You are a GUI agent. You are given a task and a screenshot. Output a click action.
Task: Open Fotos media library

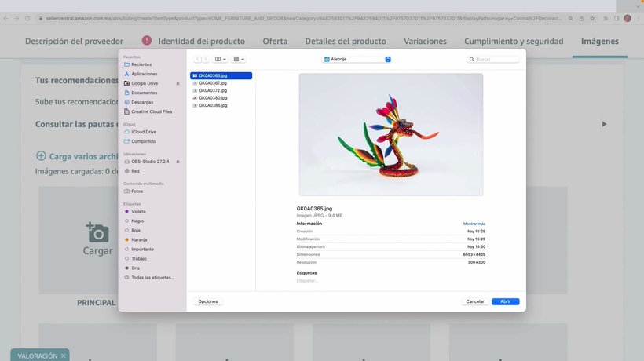(x=137, y=191)
